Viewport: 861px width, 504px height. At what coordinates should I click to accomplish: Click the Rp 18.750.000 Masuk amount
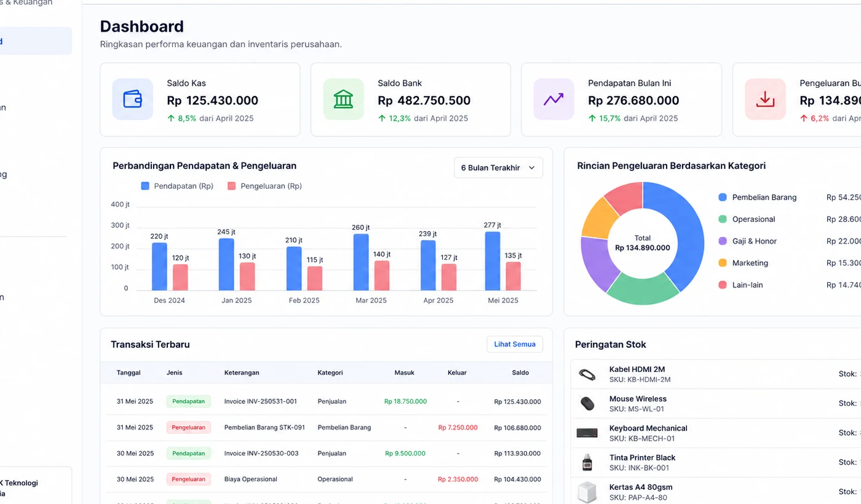(405, 401)
